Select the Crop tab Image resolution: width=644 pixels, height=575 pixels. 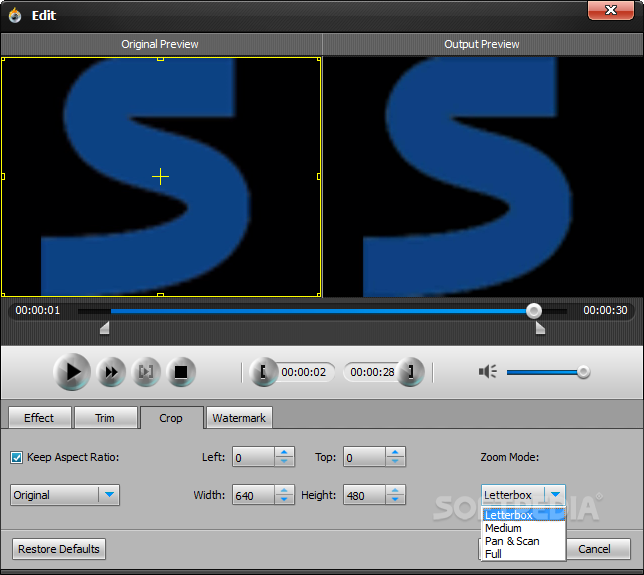171,418
